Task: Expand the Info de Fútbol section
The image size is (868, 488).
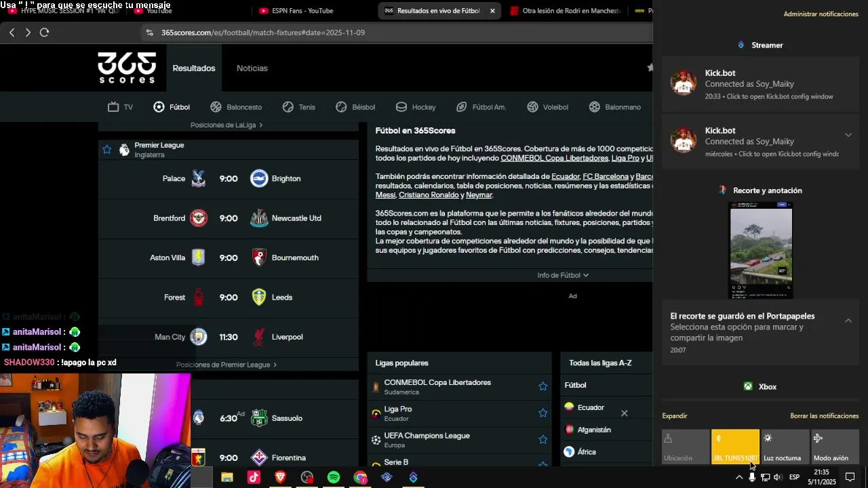Action: coord(563,275)
